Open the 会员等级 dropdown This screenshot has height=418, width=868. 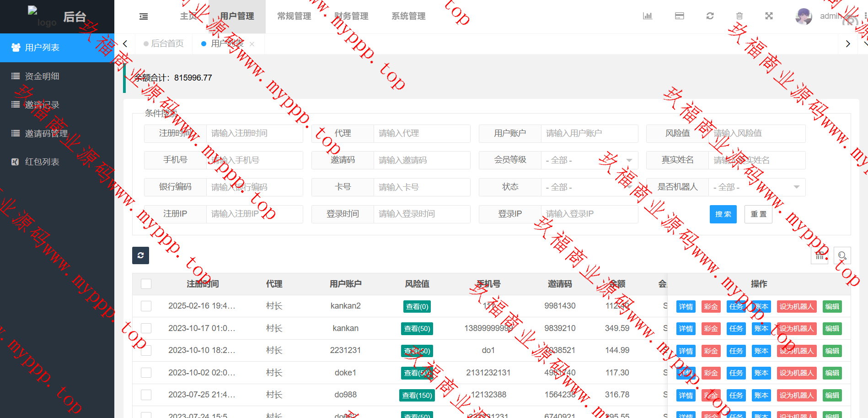point(589,160)
